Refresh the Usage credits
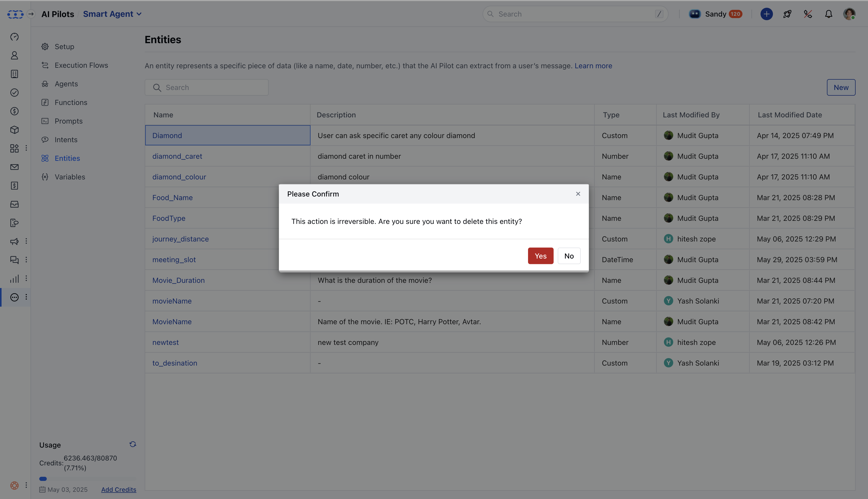This screenshot has height=499, width=868. coord(133,444)
